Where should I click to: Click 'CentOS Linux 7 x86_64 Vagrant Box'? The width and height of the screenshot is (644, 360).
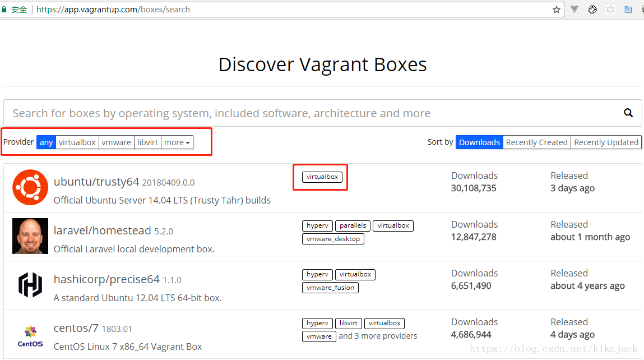(128, 347)
